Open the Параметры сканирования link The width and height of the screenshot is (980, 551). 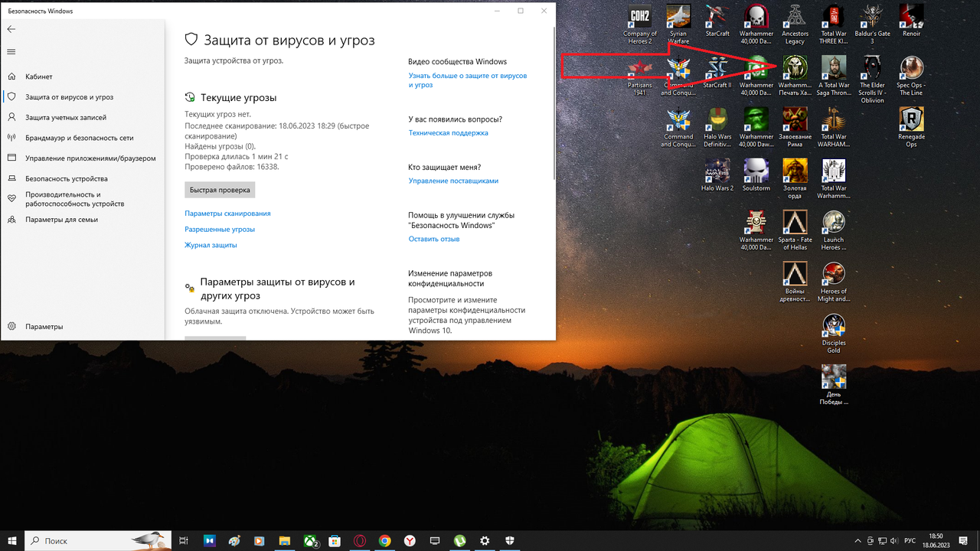(227, 214)
